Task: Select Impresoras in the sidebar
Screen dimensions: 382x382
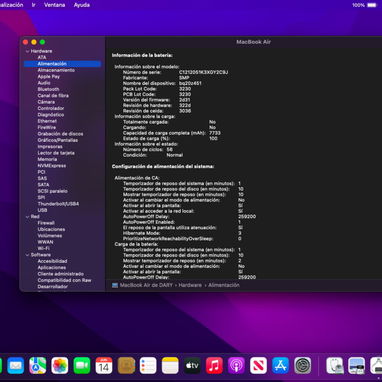Action: [x=50, y=147]
